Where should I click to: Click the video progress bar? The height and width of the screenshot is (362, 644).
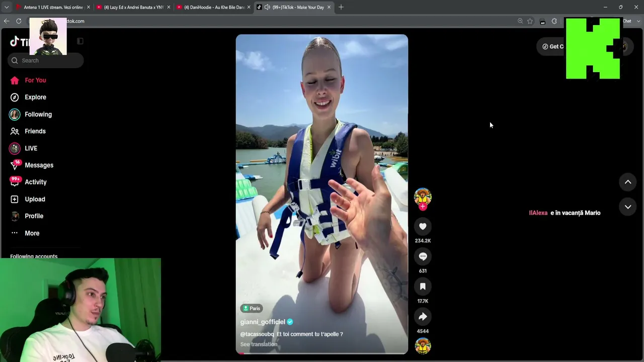coord(322,353)
